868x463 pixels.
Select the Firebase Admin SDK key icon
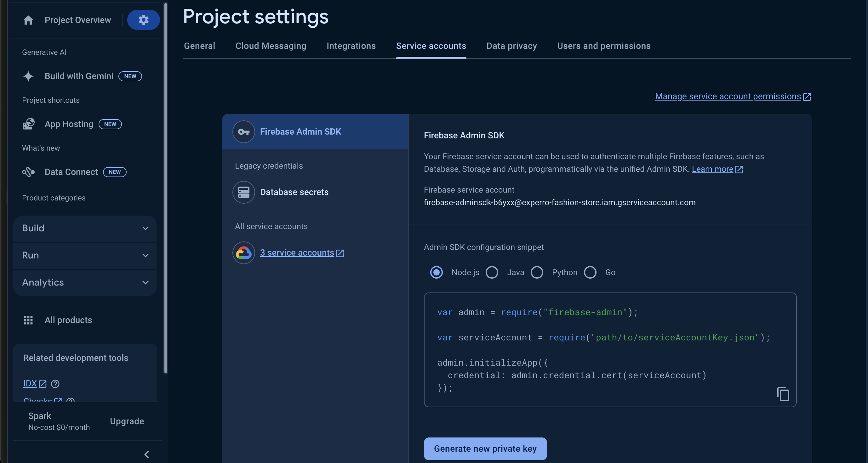click(x=243, y=131)
